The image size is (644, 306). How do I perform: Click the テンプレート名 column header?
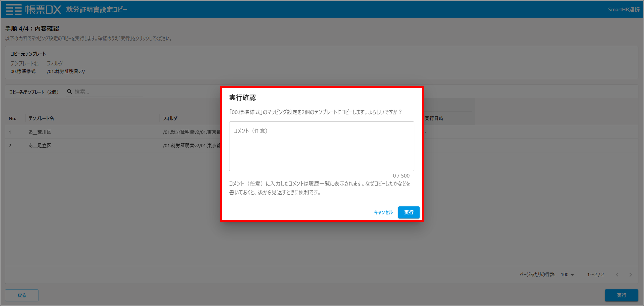41,118
